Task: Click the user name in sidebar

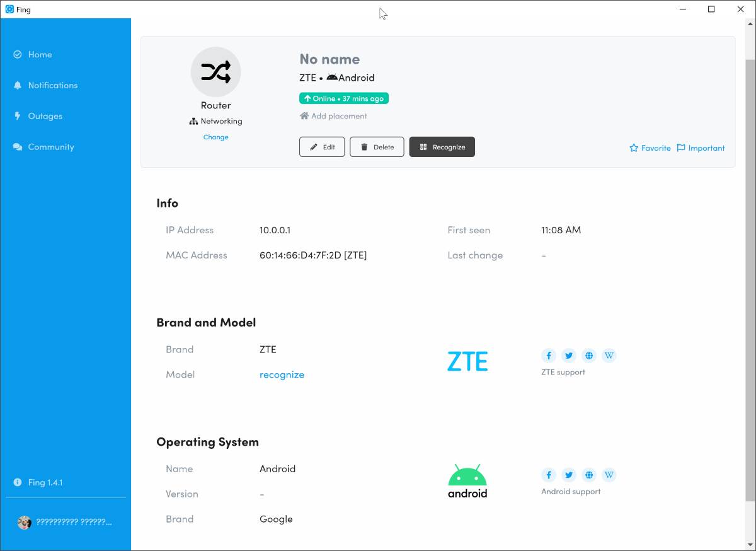Action: pyautogui.click(x=74, y=522)
